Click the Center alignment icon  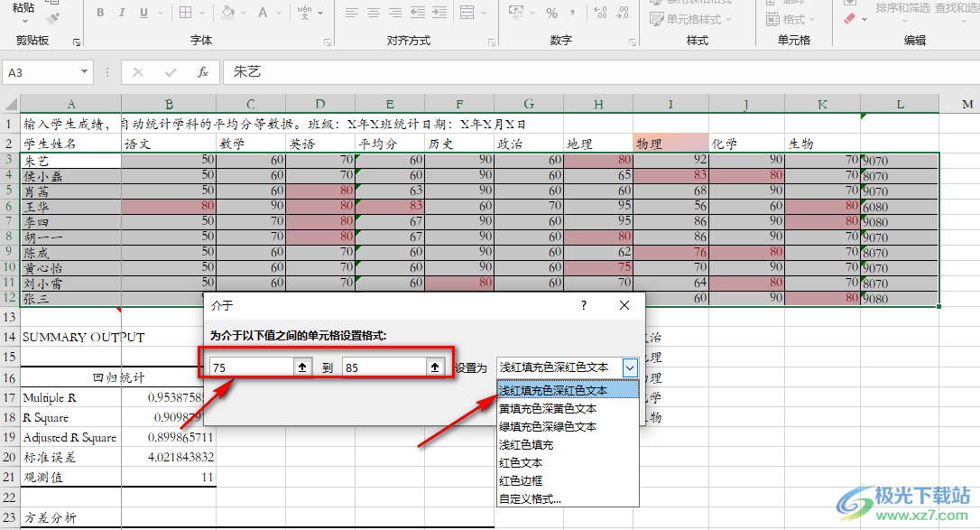[x=374, y=13]
